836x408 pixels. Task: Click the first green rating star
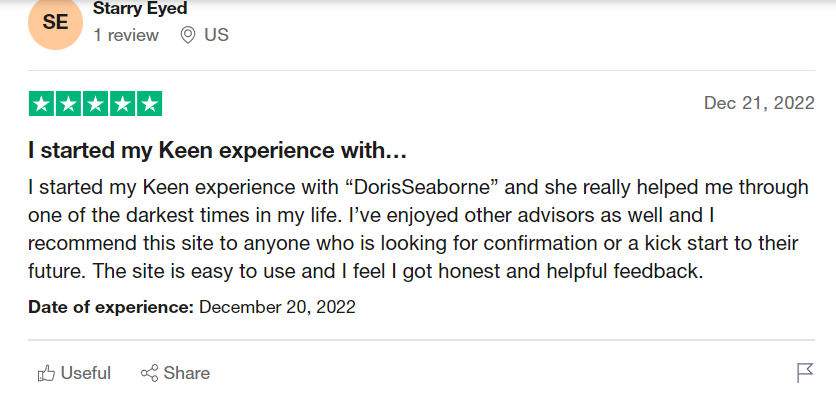[x=42, y=104]
